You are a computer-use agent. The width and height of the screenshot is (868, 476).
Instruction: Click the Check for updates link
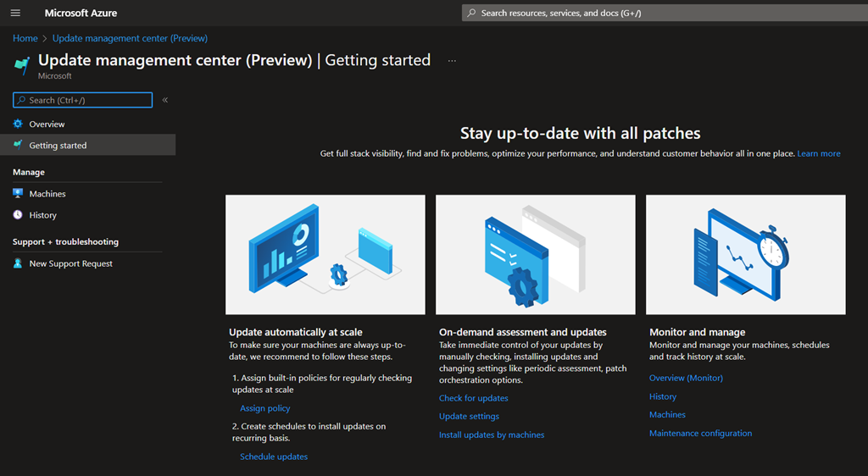(473, 398)
